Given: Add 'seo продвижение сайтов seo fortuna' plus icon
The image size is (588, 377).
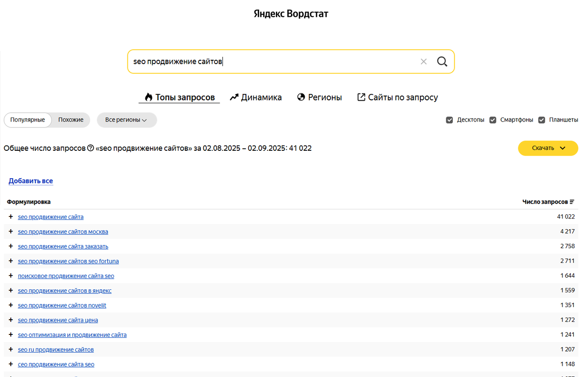Looking at the screenshot, I should [x=11, y=261].
